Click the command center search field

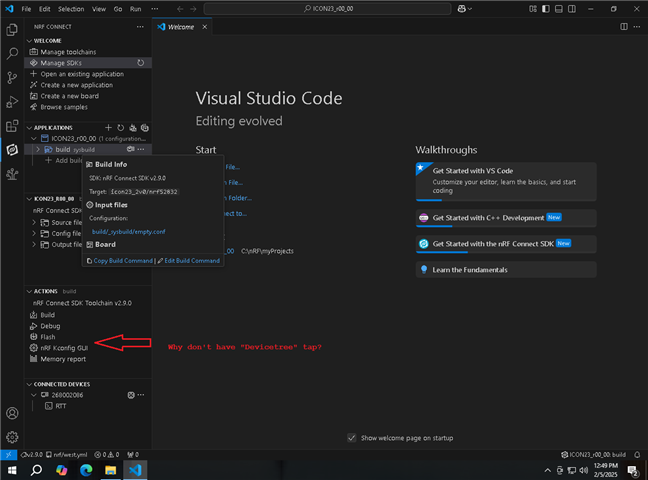coord(327,9)
